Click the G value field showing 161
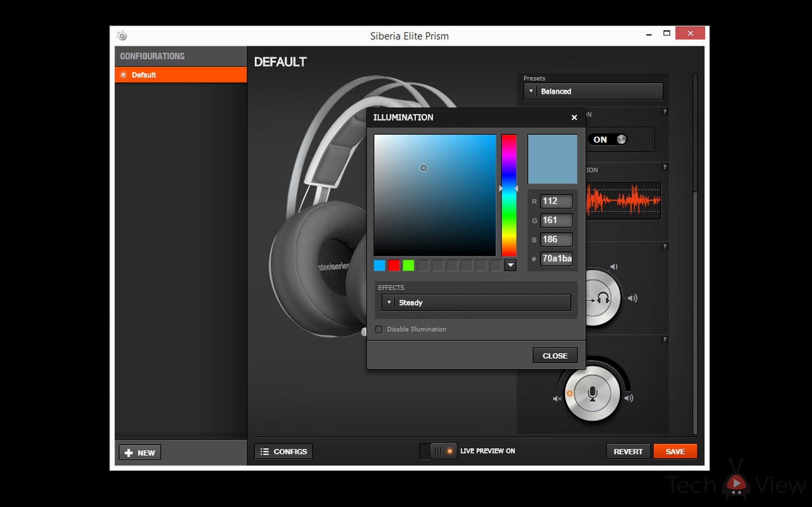 coord(556,221)
